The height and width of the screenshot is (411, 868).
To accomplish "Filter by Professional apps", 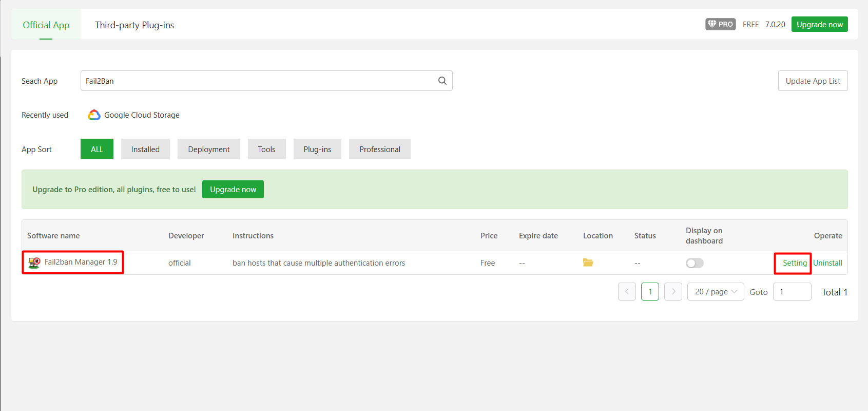I will pyautogui.click(x=379, y=149).
